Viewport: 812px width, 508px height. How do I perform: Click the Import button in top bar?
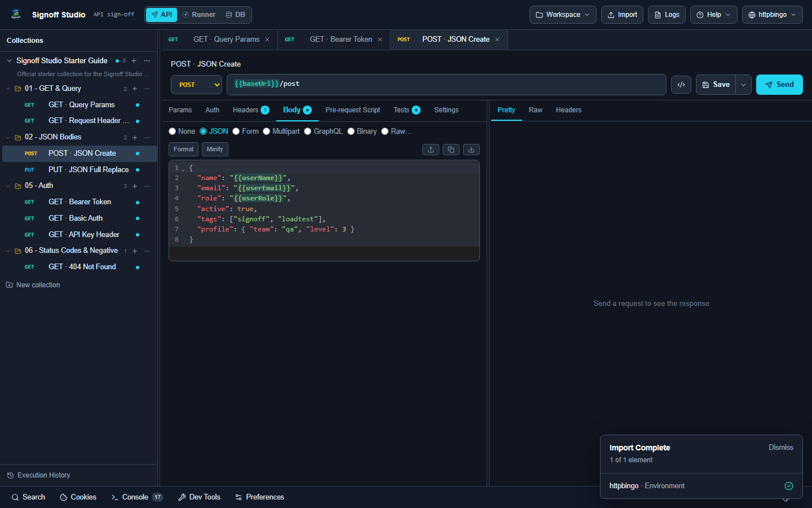(x=622, y=15)
